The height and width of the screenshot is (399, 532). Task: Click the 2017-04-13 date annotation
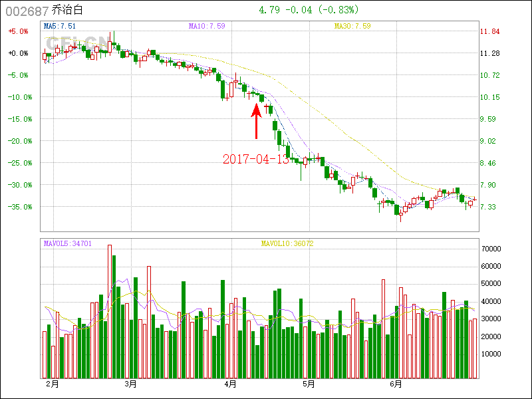point(256,159)
